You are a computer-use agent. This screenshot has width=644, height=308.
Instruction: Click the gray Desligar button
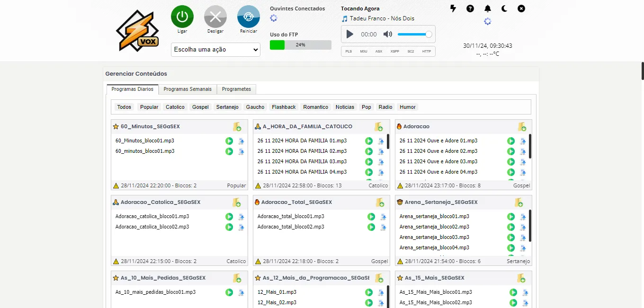pyautogui.click(x=215, y=17)
